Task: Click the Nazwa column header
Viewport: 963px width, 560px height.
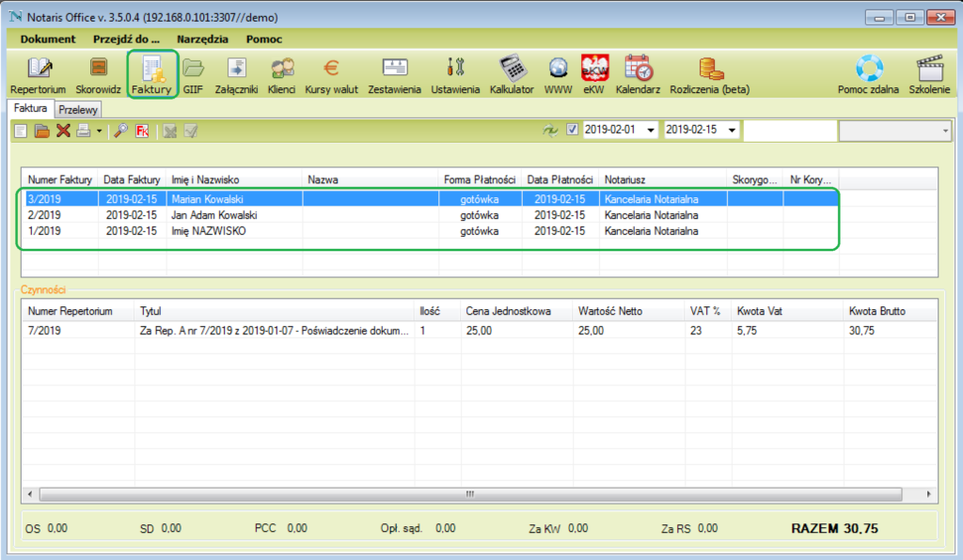Action: click(371, 179)
